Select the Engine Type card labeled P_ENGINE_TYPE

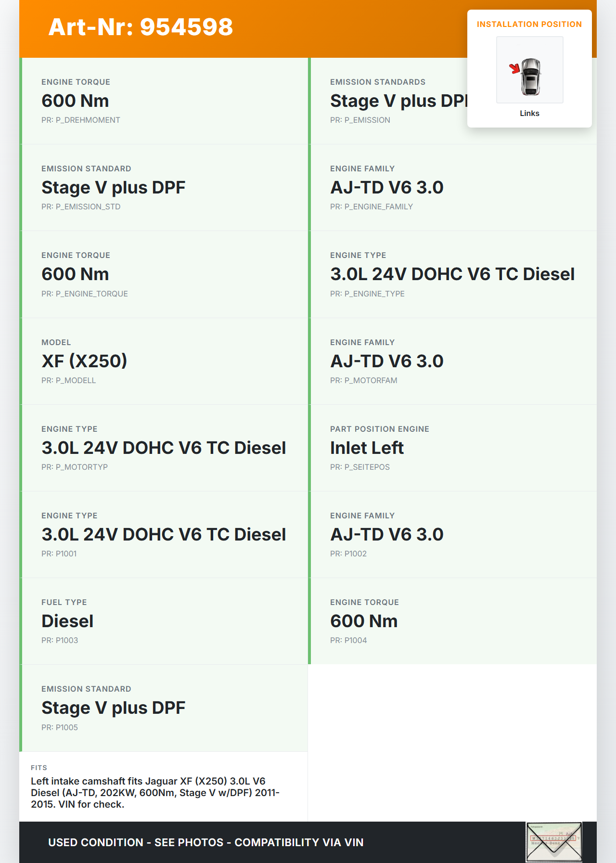click(x=453, y=274)
